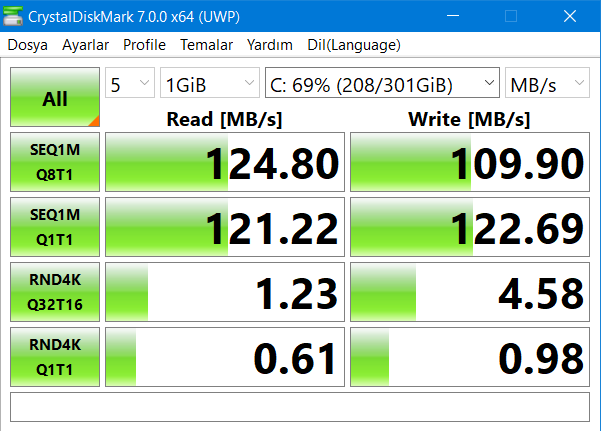Start the SEQ1M Q8T1 test
The width and height of the screenshot is (601, 431).
coord(55,162)
